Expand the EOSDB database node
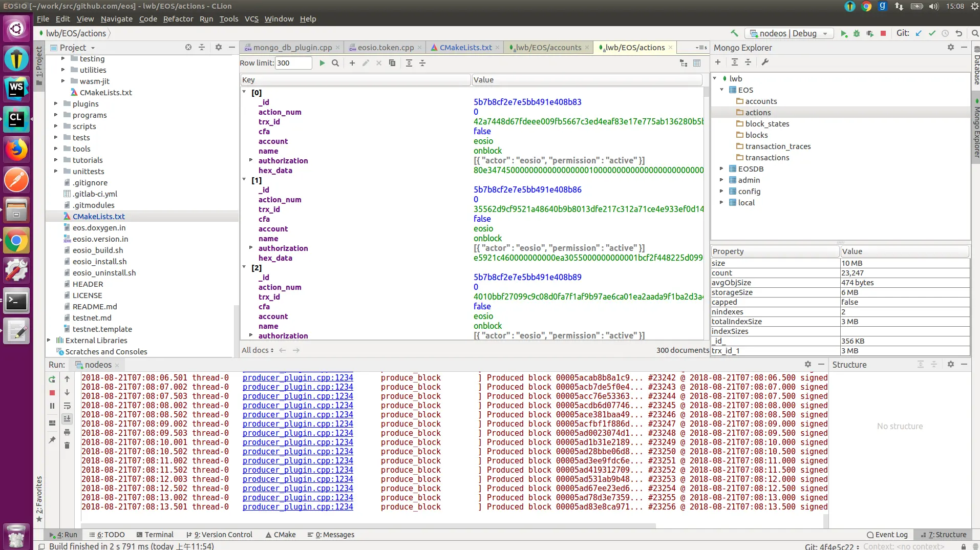This screenshot has width=980, height=550. 721,168
